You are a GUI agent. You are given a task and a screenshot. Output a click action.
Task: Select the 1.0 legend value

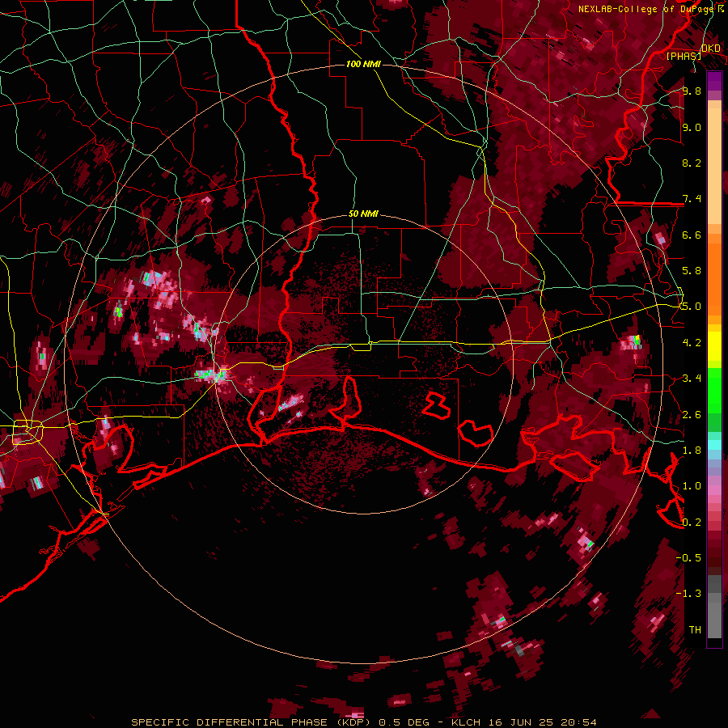point(692,486)
